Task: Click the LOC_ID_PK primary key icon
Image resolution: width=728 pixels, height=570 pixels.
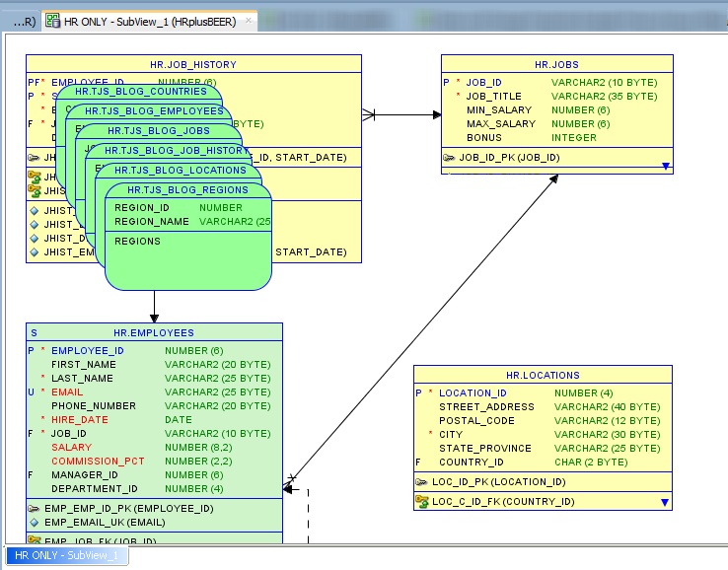Action: pyautogui.click(x=420, y=482)
